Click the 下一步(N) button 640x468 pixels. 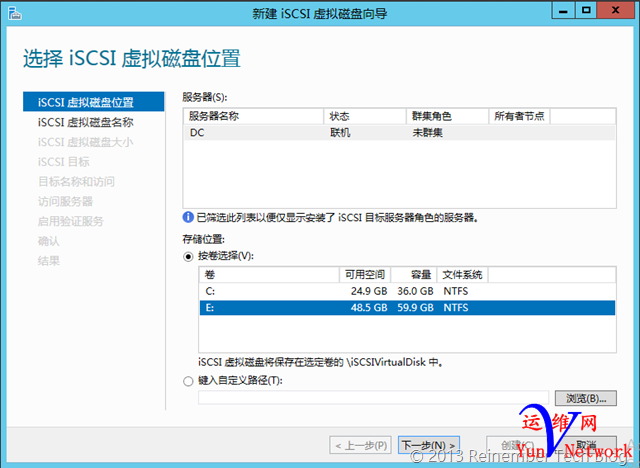pos(429,445)
